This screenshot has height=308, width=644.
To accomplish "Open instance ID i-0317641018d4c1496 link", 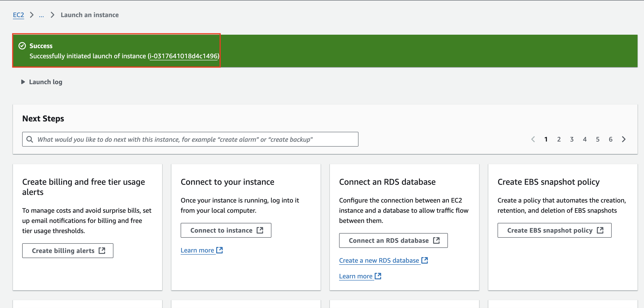I will point(184,56).
